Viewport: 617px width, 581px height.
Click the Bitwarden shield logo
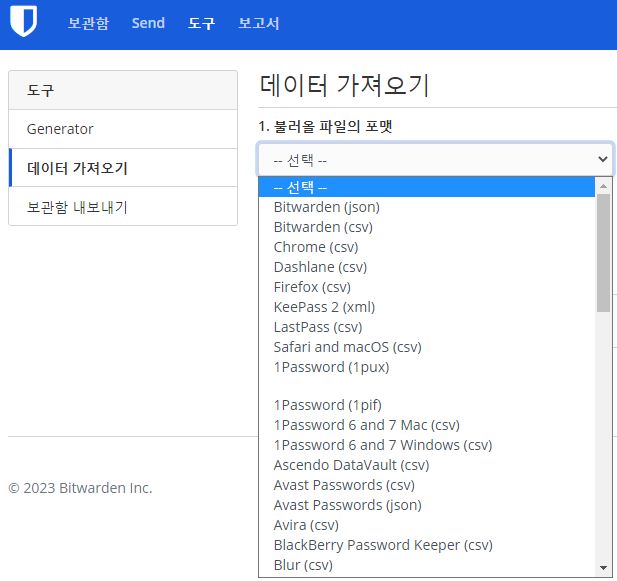coord(24,20)
